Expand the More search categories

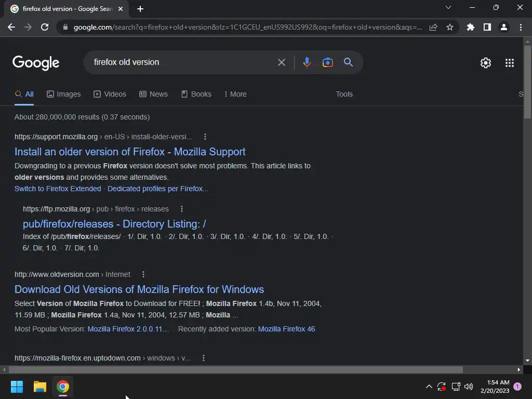pyautogui.click(x=235, y=95)
